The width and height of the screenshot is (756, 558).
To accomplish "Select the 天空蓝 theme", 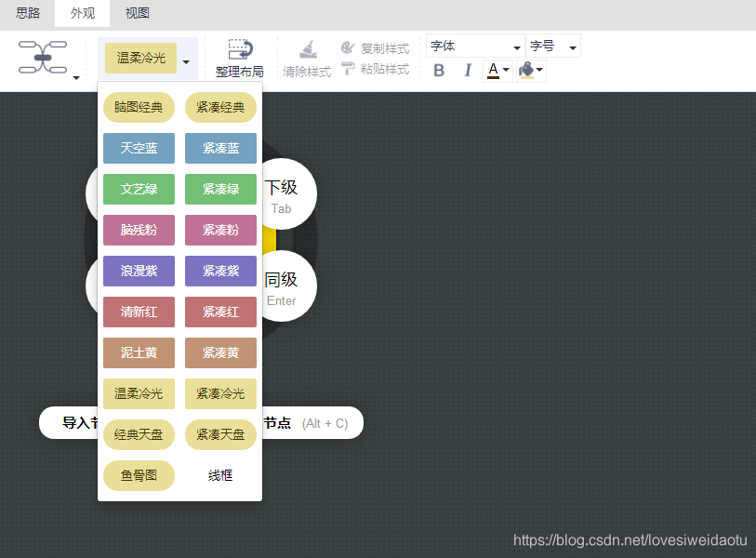I will tap(139, 148).
